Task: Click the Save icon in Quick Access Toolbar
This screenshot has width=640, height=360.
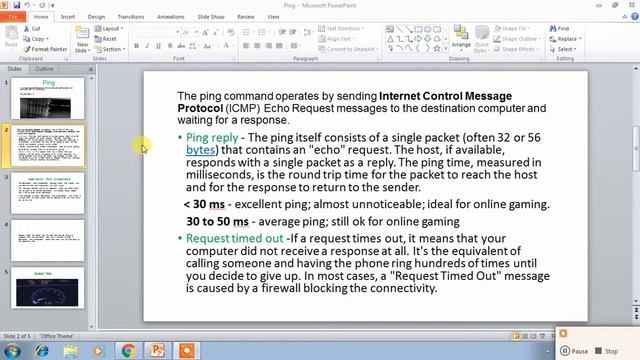Action: point(16,5)
